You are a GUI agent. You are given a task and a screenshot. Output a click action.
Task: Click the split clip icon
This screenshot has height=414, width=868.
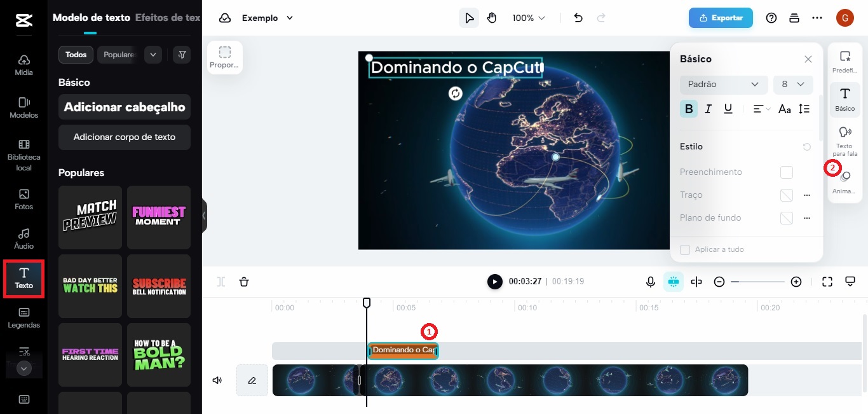221,282
